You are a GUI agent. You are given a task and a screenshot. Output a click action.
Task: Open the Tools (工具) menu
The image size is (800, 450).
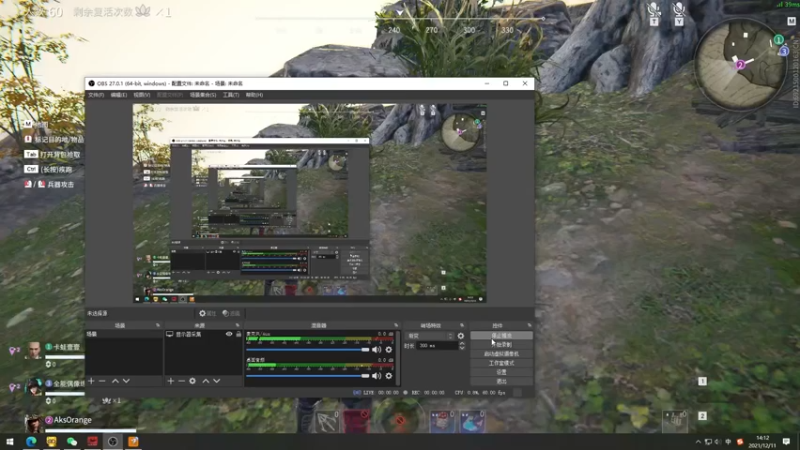[231, 95]
